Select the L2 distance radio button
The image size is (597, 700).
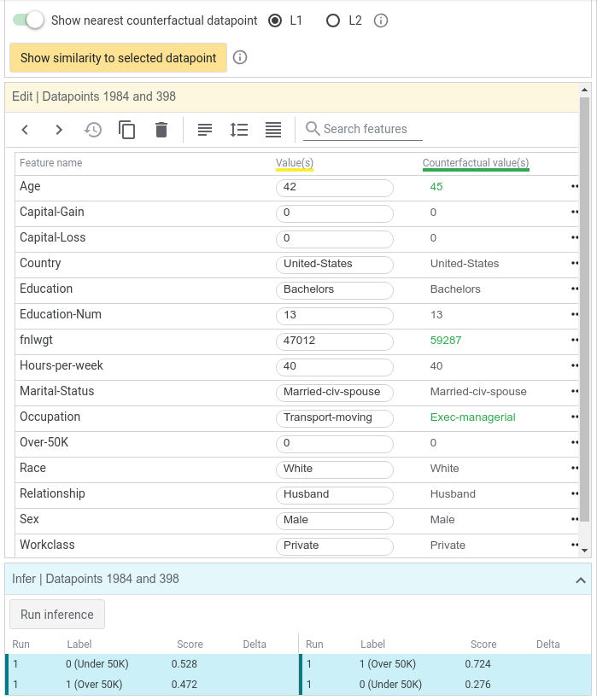pos(333,20)
